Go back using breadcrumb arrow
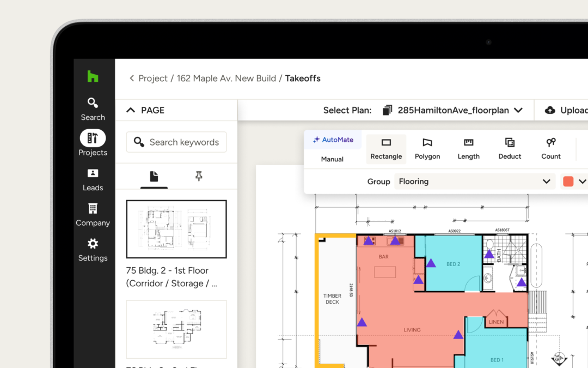588x368 pixels. tap(132, 78)
